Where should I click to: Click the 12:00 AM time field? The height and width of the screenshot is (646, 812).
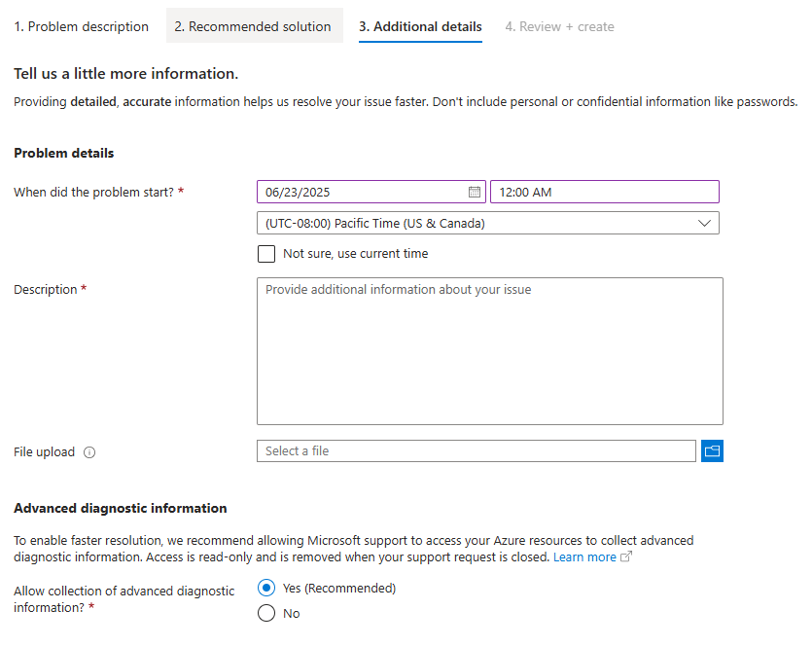pos(604,193)
